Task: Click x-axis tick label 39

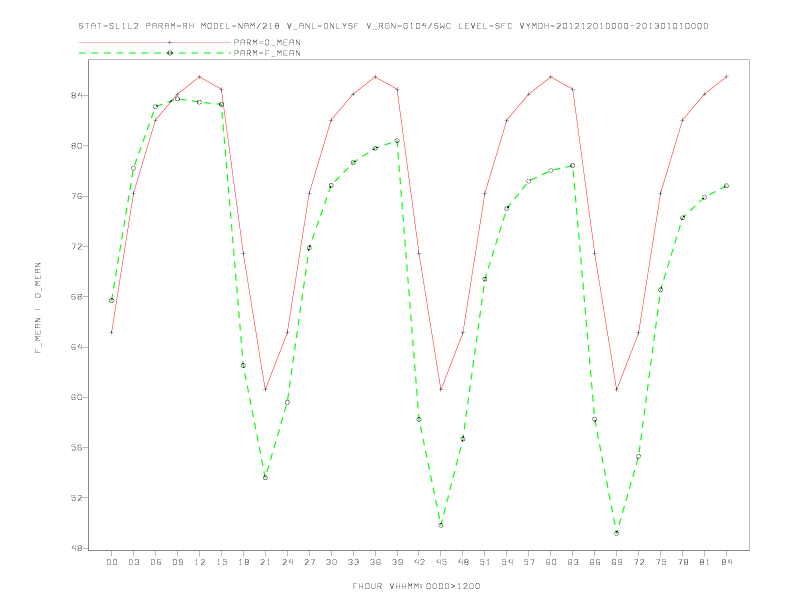Action: pyautogui.click(x=397, y=562)
